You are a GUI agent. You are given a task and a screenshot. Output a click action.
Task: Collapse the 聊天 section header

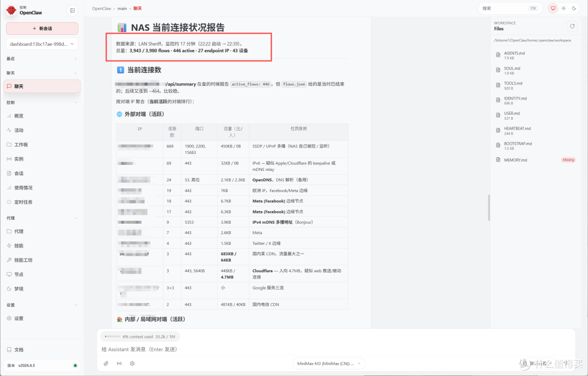(42, 73)
